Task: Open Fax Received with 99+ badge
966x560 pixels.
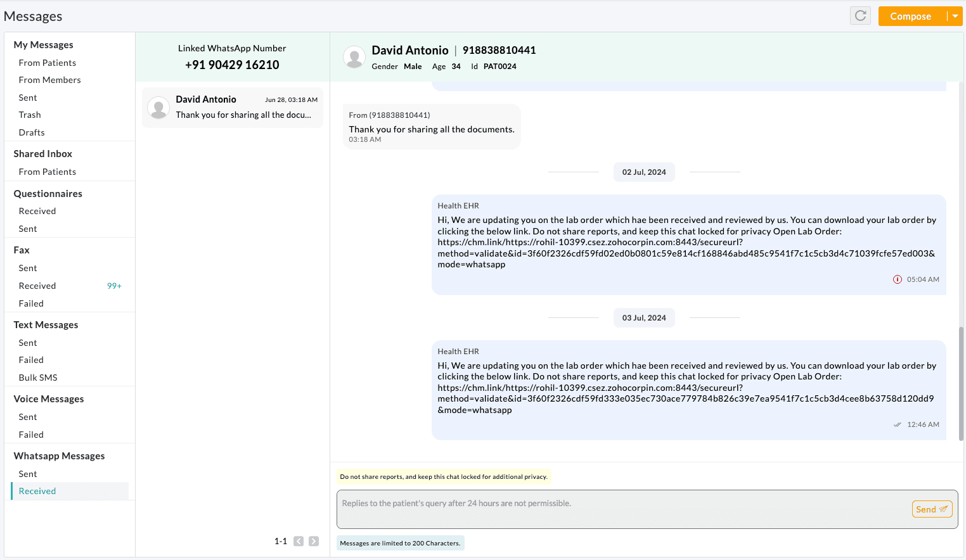Action: 37,286
